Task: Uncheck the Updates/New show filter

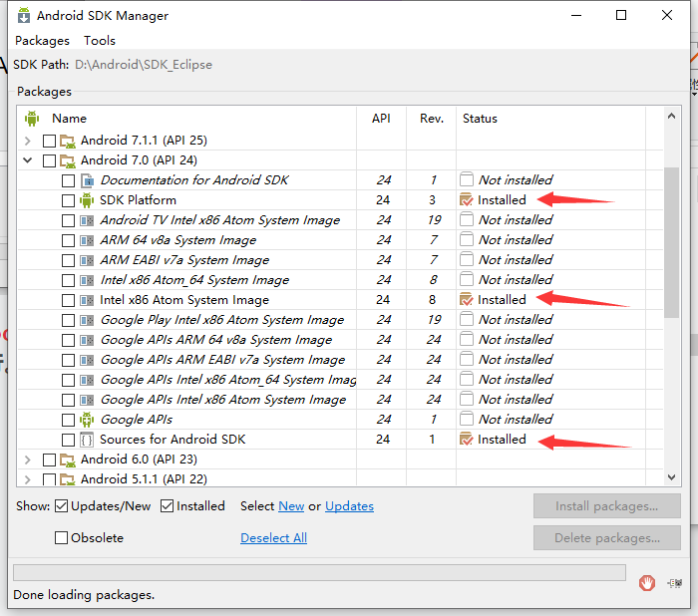Action: (61, 506)
